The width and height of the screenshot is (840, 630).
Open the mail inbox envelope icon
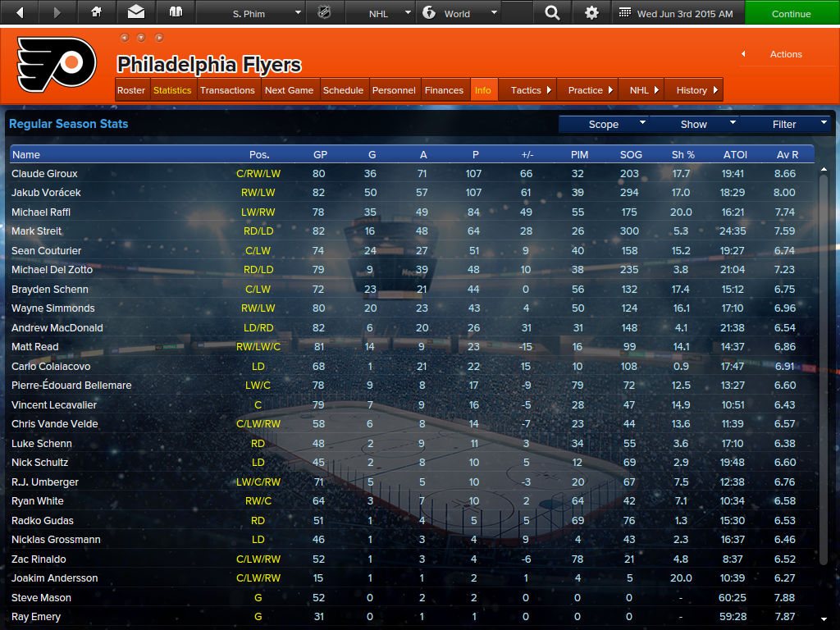tap(136, 12)
